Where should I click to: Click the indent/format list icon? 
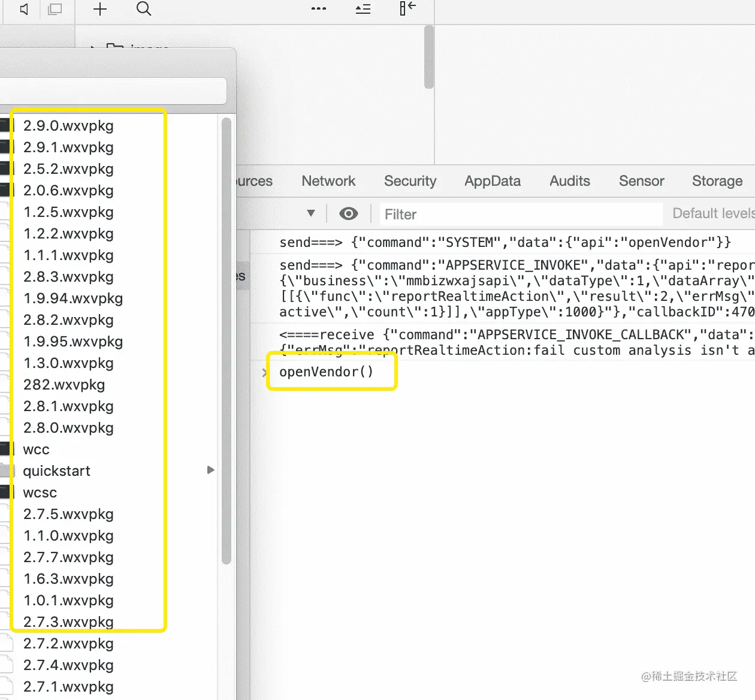(363, 9)
